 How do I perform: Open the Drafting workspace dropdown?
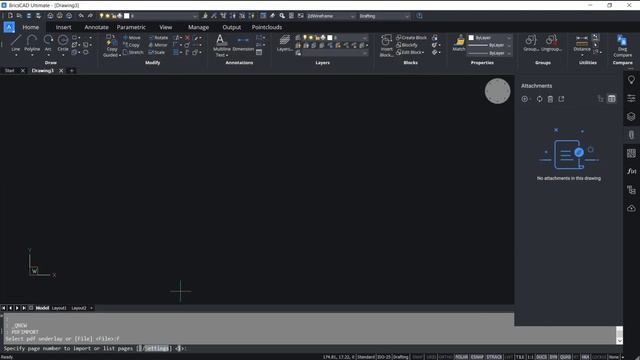[x=384, y=16]
